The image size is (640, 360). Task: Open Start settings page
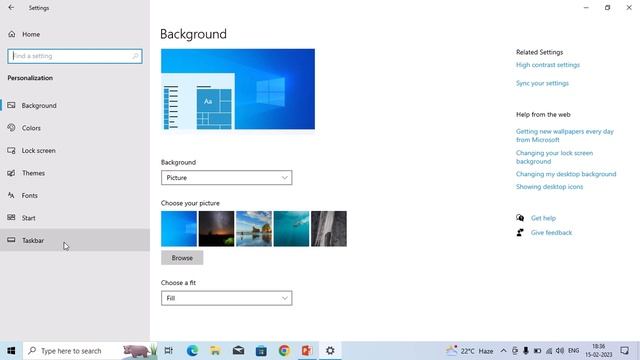(x=75, y=218)
